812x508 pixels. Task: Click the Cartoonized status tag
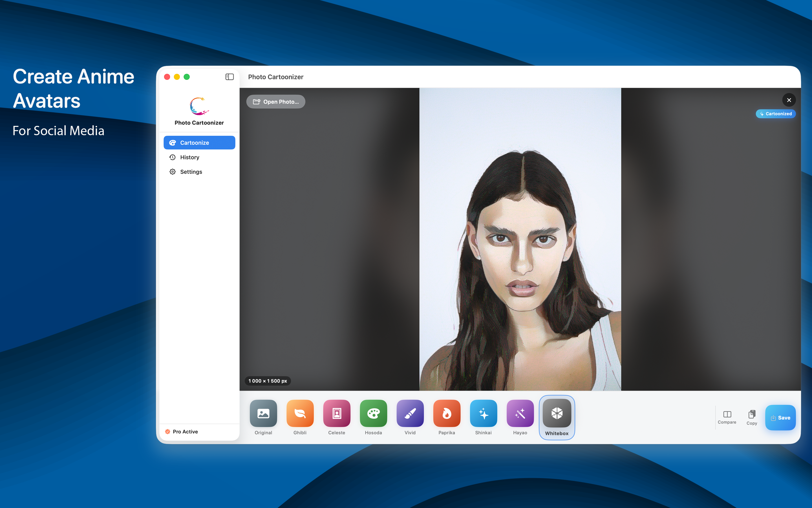click(775, 113)
